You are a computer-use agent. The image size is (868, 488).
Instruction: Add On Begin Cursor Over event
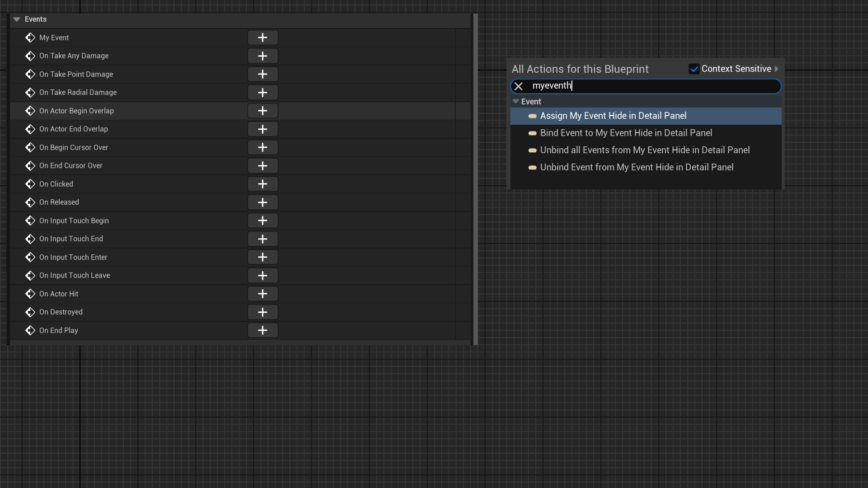point(263,147)
